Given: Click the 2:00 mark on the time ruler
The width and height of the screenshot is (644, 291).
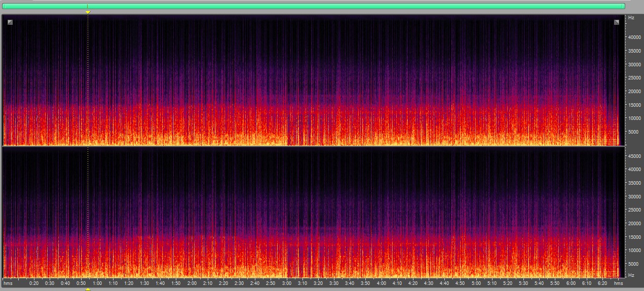Looking at the screenshot, I should pyautogui.click(x=192, y=283).
